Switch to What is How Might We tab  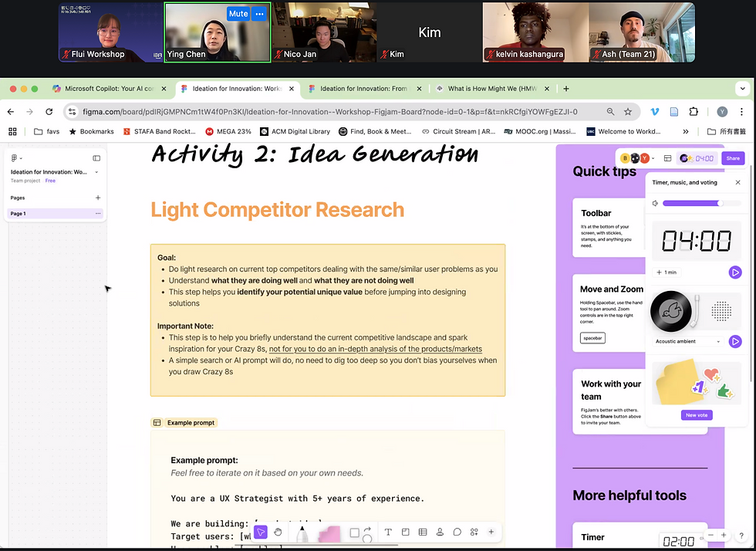tap(492, 89)
